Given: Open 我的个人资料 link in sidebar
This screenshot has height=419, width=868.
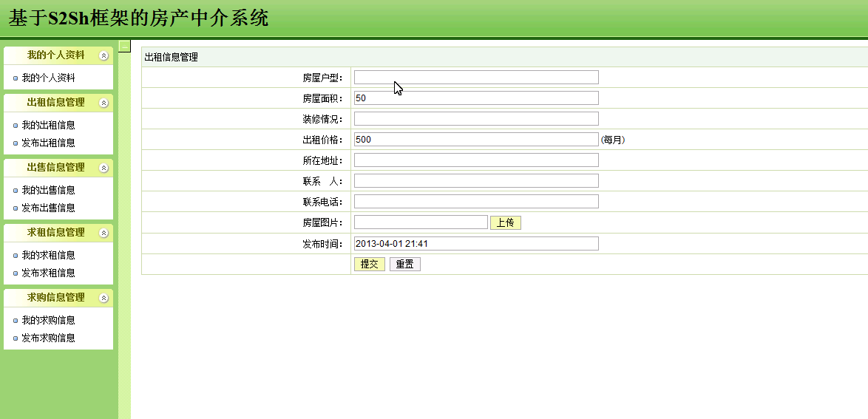Looking at the screenshot, I should (x=48, y=78).
